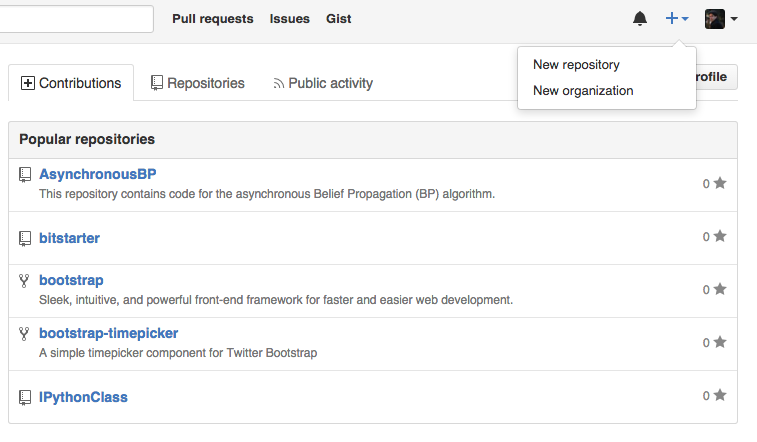This screenshot has width=757, height=442.
Task: Click the repo book icon beside bitstarter
Action: pyautogui.click(x=25, y=238)
